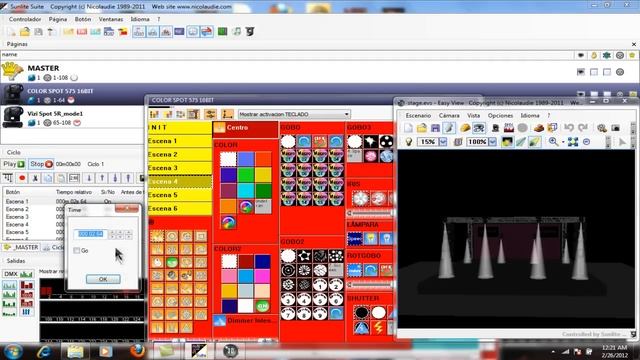Screen dimensions: 640x360
Task: Open the Ventanas menu
Action: pos(111,19)
